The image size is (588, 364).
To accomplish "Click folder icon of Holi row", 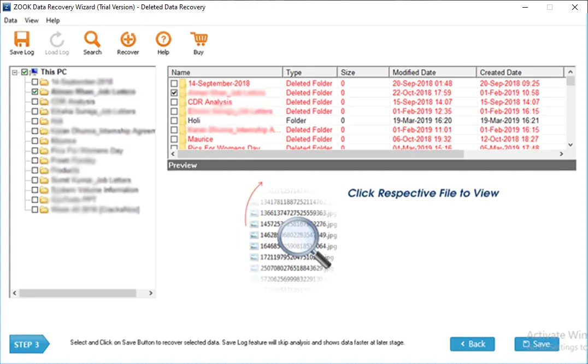I will (x=183, y=120).
